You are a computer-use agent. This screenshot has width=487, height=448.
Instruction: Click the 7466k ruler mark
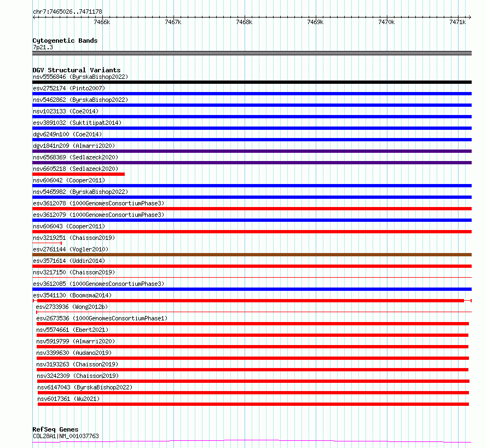tap(102, 22)
